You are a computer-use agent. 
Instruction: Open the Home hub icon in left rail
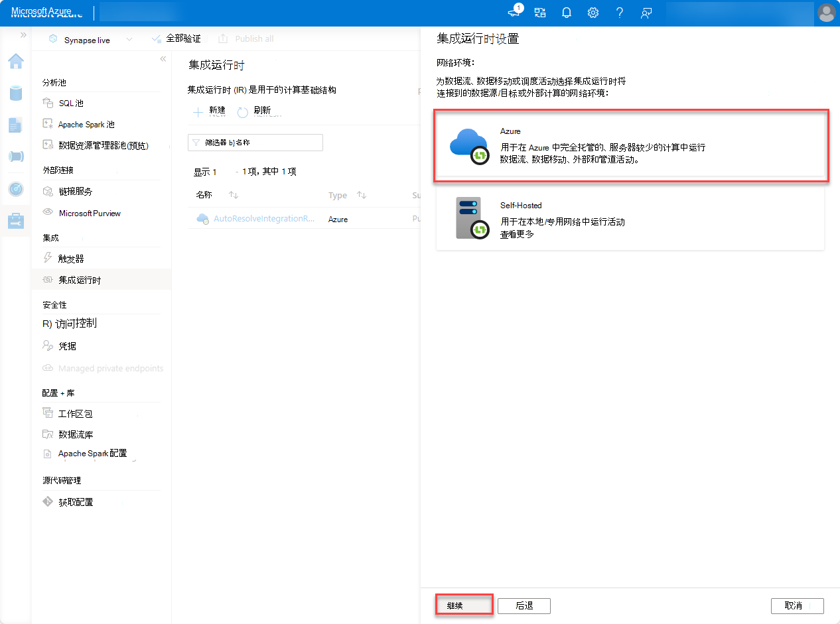[16, 61]
